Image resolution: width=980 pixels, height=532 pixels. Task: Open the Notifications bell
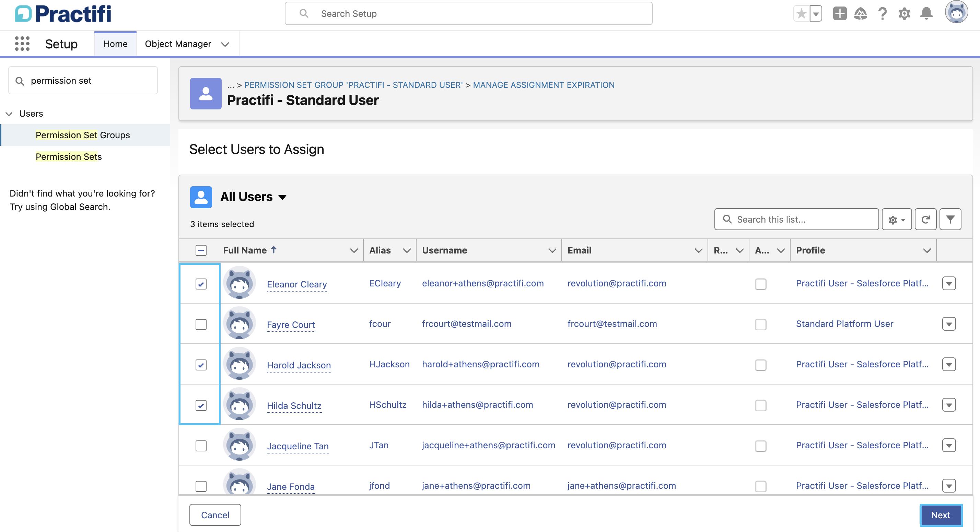(926, 14)
